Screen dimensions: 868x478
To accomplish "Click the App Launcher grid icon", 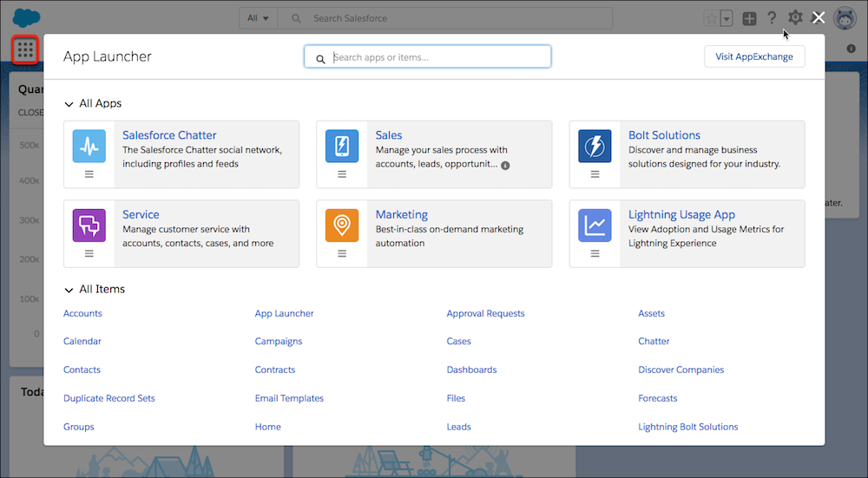I will 25,49.
